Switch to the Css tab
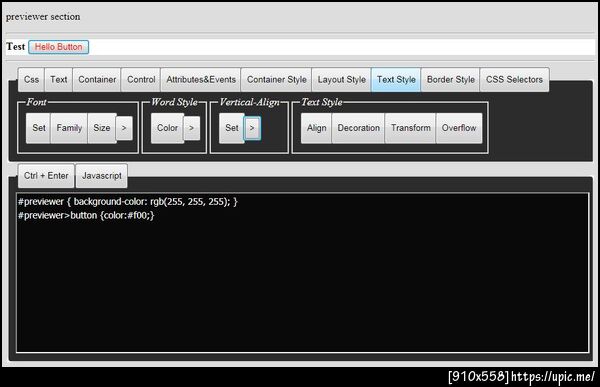Screen dimensions: 600x387 pyautogui.click(x=31, y=80)
